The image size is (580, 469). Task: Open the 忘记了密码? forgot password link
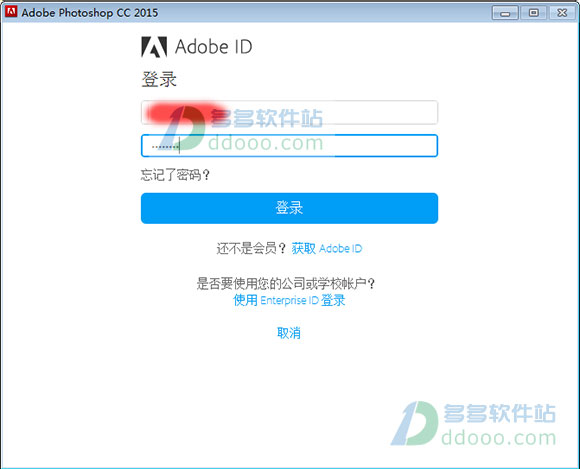click(x=175, y=175)
